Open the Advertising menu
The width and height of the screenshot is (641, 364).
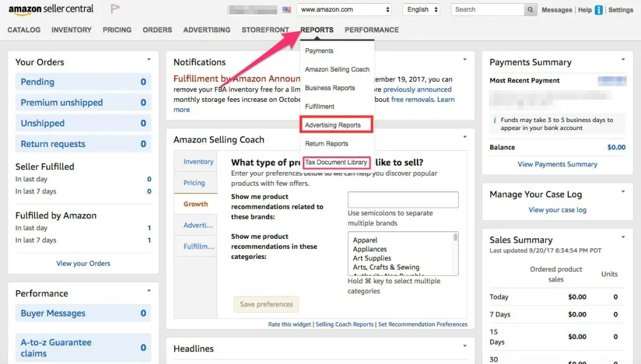(207, 30)
